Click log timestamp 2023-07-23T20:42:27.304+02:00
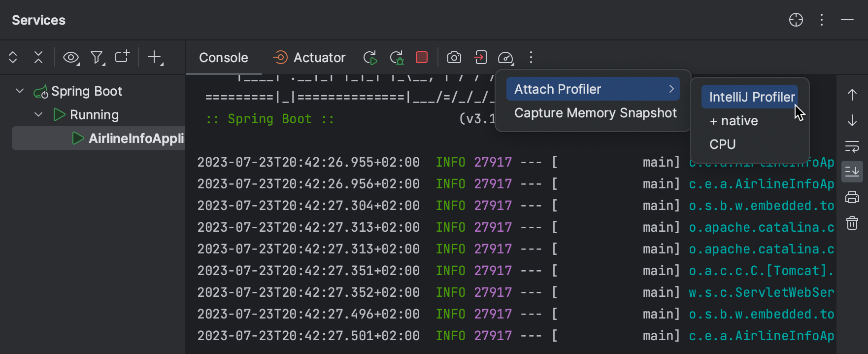 308,206
